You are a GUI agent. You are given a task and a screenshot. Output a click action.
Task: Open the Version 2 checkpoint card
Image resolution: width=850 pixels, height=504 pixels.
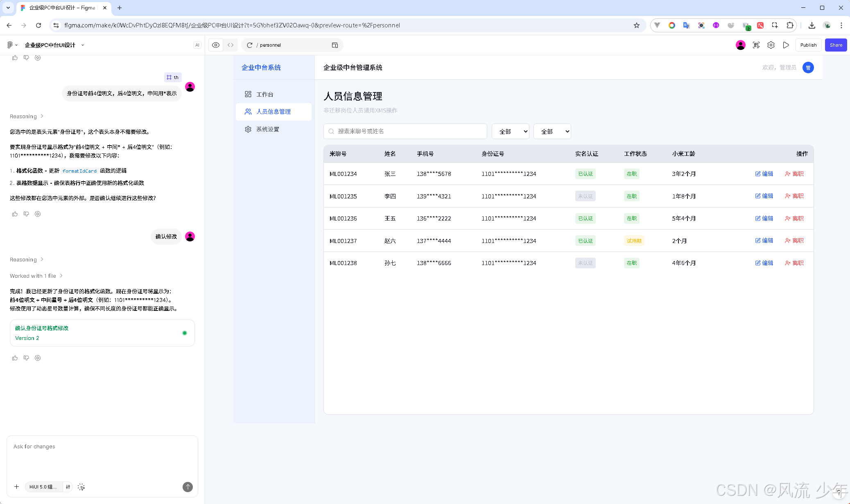[102, 333]
